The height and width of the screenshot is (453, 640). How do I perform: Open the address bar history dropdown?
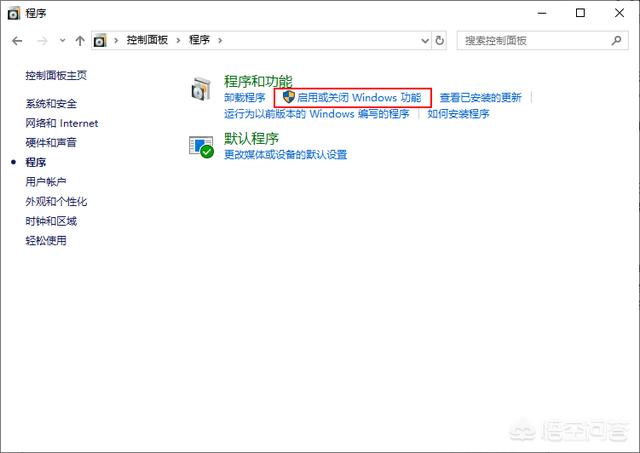pos(425,41)
